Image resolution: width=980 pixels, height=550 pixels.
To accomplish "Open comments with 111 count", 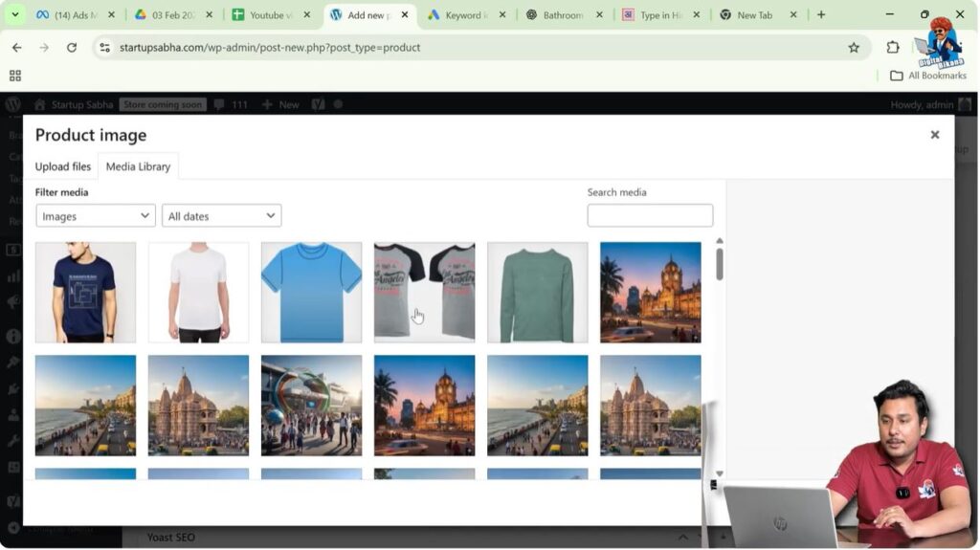I will 232,104.
